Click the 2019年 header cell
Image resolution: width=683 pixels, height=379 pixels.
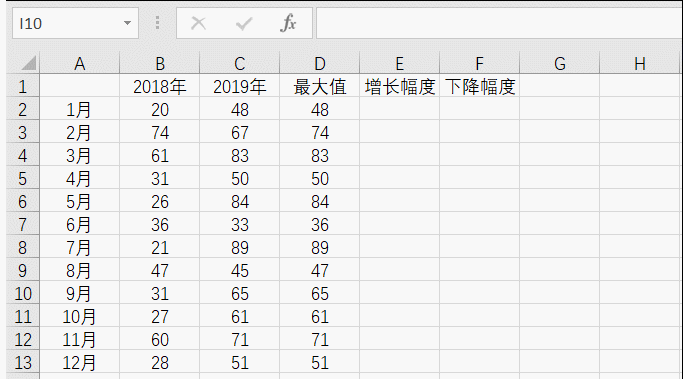[x=240, y=86]
